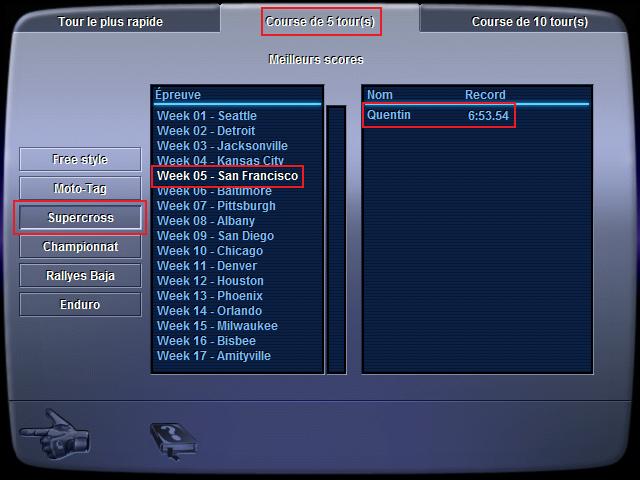Click the pointing glove back icon
This screenshot has width=640, height=480.
[55, 435]
